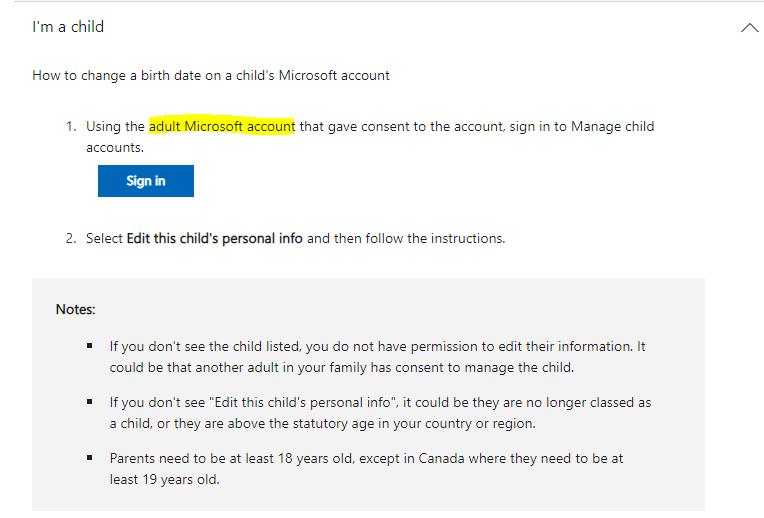
Task: Click bold Edit this child's personal info text
Action: pyautogui.click(x=214, y=238)
